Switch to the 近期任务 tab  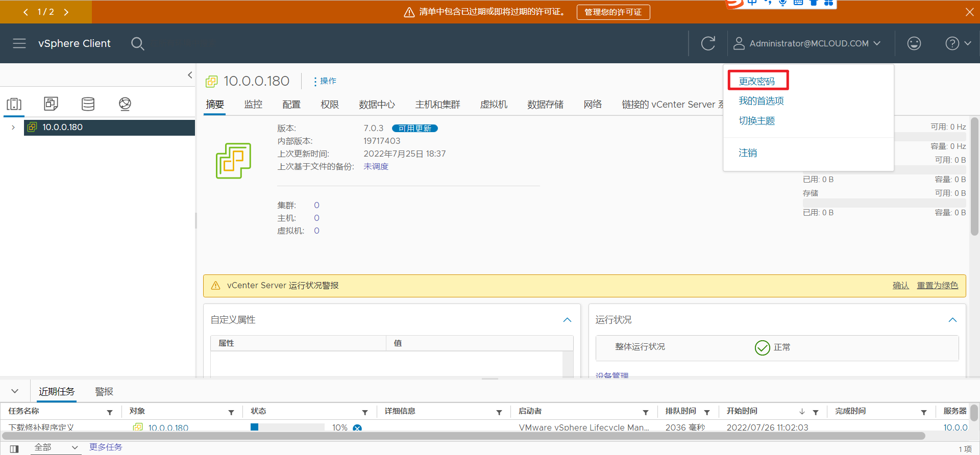(57, 391)
